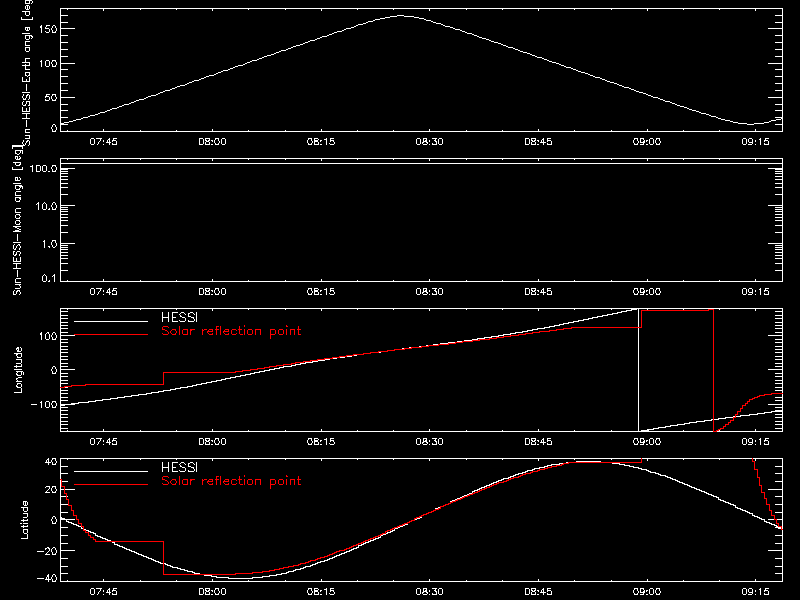Screen dimensions: 800x600
Task: Click 09:15 time label under Longitude plot
Action: click(756, 441)
